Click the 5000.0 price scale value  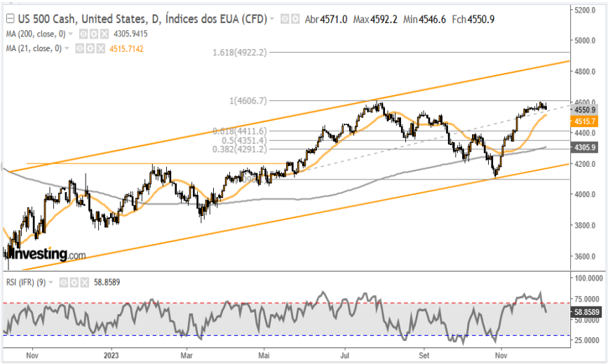tap(585, 41)
